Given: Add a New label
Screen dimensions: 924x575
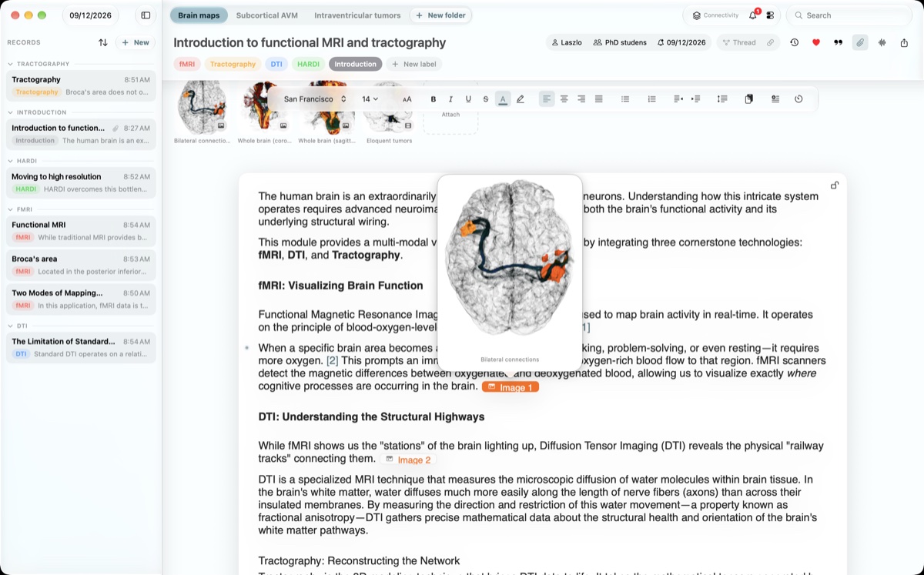Looking at the screenshot, I should (415, 64).
